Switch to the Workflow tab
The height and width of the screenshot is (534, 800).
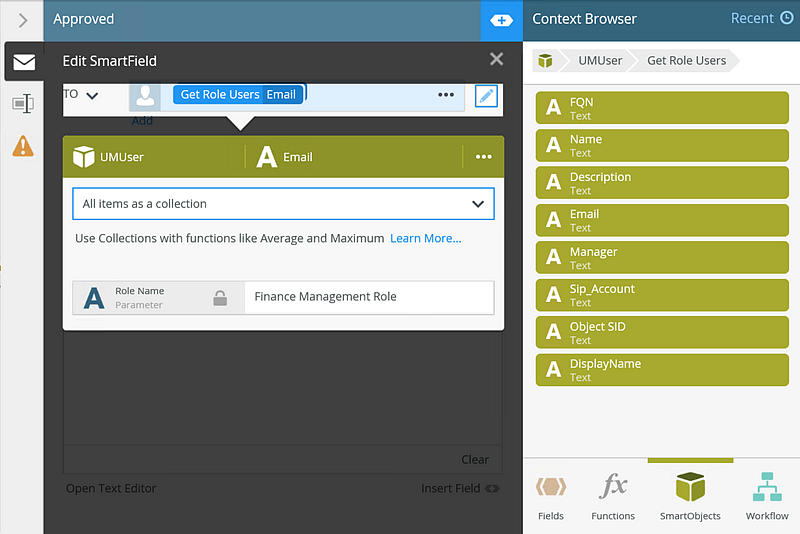coord(767,496)
